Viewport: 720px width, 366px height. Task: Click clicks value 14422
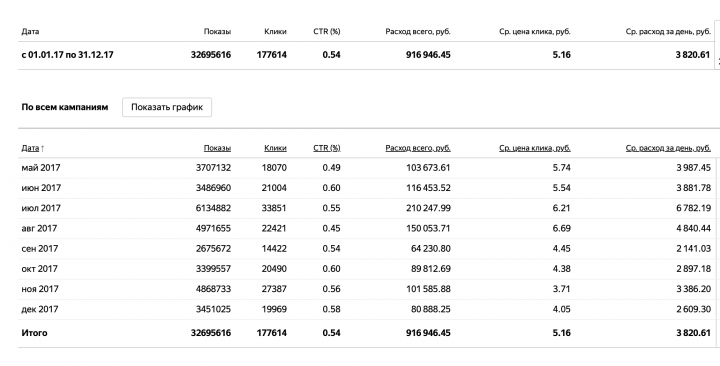click(274, 248)
